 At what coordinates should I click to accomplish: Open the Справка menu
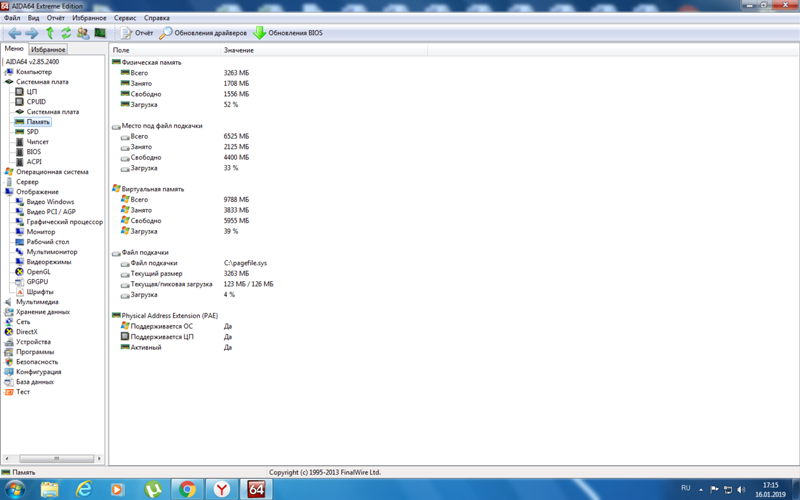click(x=157, y=18)
